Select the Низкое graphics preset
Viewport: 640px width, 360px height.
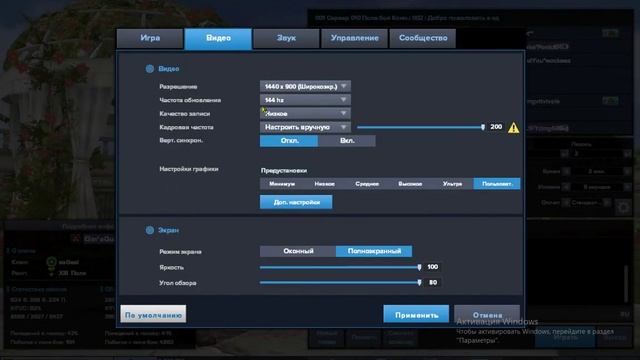coord(324,184)
